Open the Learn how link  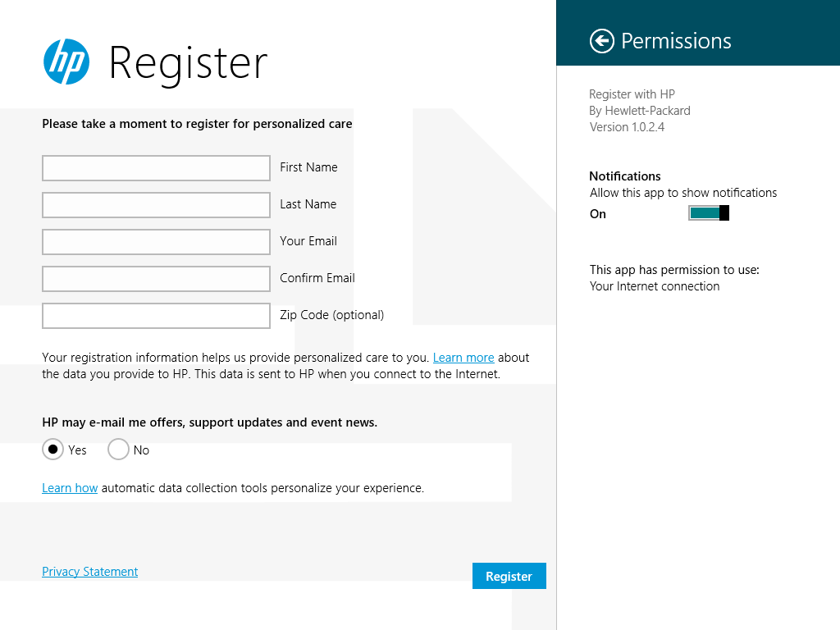[x=70, y=488]
